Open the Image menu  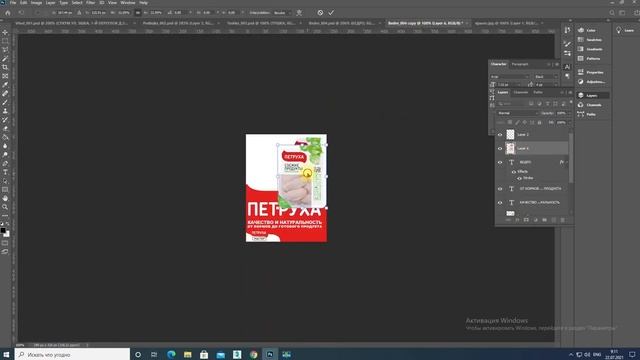pos(36,2)
